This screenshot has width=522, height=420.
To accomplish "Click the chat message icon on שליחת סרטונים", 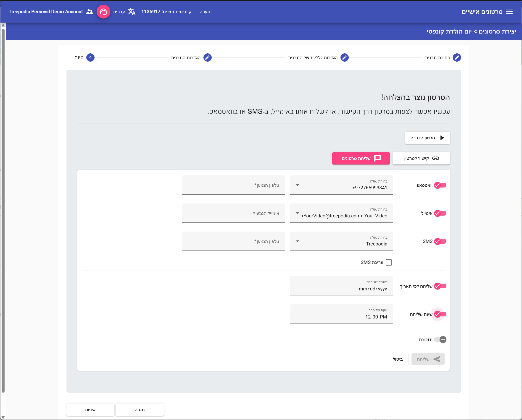I will [x=377, y=159].
